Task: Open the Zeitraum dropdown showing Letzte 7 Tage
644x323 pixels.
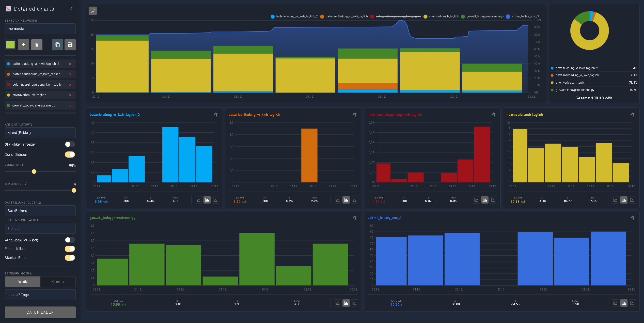Action: click(40, 295)
